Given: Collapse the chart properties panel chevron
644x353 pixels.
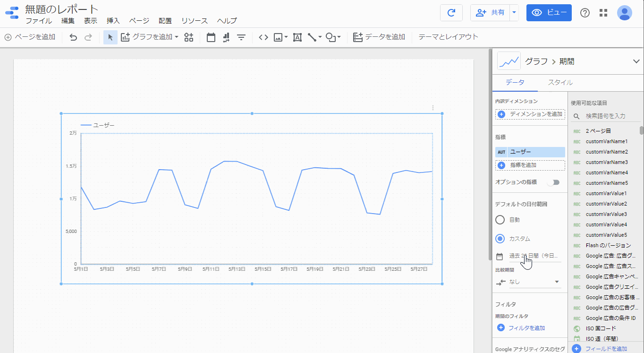Looking at the screenshot, I should tap(636, 61).
